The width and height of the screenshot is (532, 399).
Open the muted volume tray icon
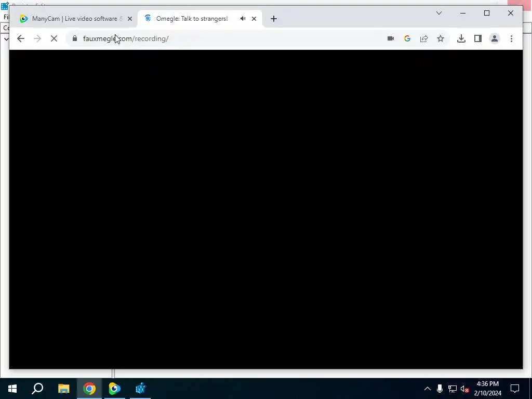pos(465,389)
